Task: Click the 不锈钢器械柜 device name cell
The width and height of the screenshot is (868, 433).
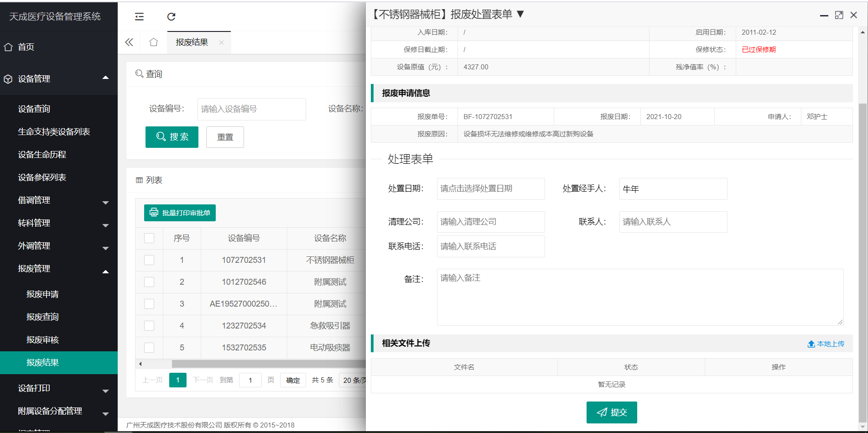Action: click(x=330, y=260)
